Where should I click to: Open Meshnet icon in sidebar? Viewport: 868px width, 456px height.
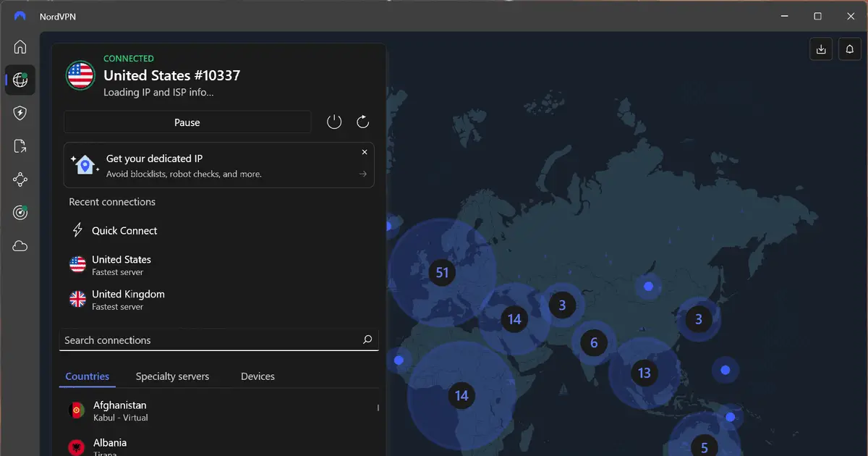pos(20,180)
